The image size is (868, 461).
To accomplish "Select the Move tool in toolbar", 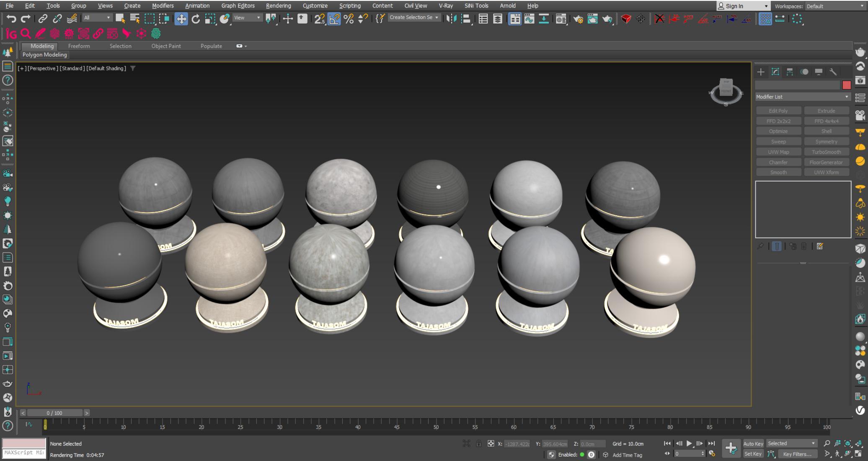I will click(181, 19).
